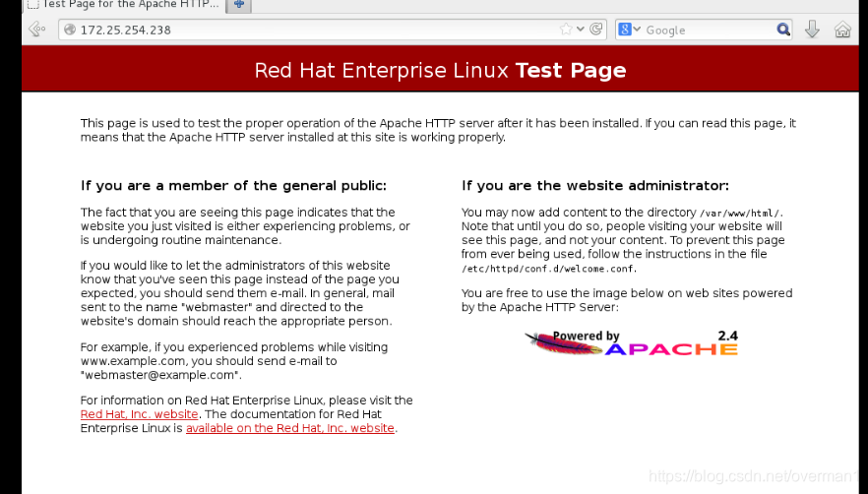Click the /var/www/html/ path text

tap(741, 214)
